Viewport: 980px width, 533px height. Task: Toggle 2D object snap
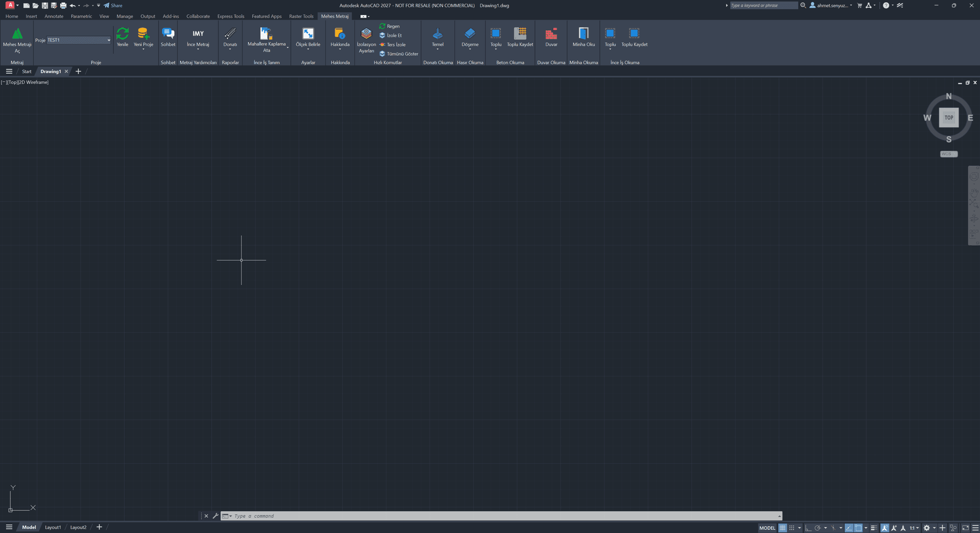point(858,528)
